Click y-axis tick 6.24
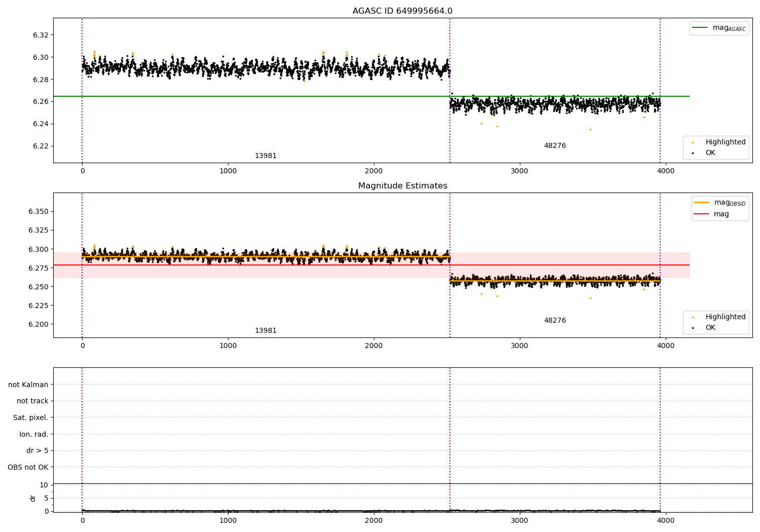Viewport: 760px width, 532px height. click(x=41, y=124)
